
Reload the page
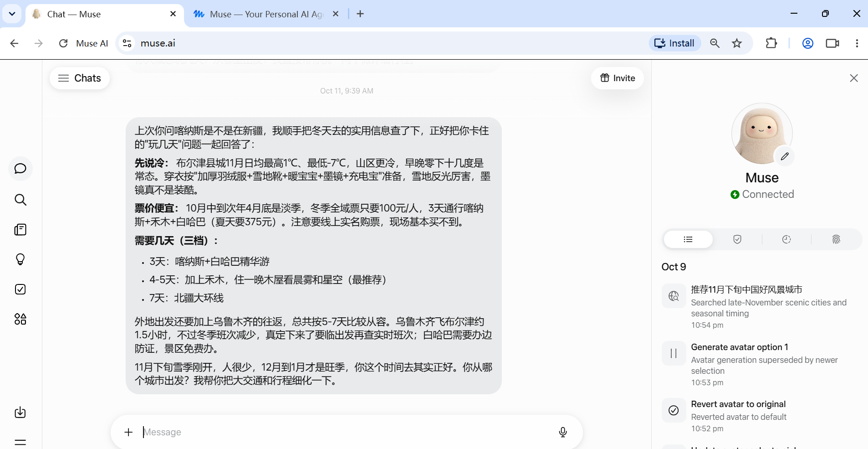click(63, 43)
